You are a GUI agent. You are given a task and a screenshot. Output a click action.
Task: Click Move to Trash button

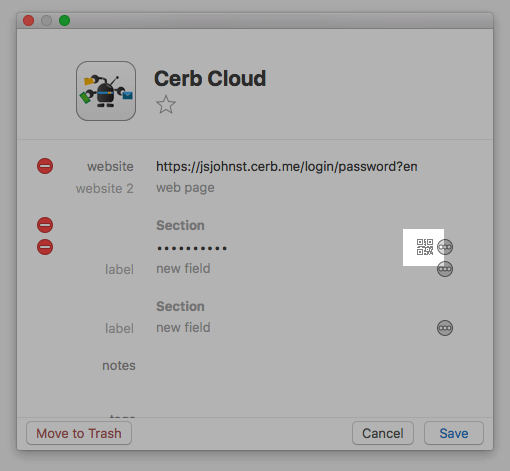(79, 433)
